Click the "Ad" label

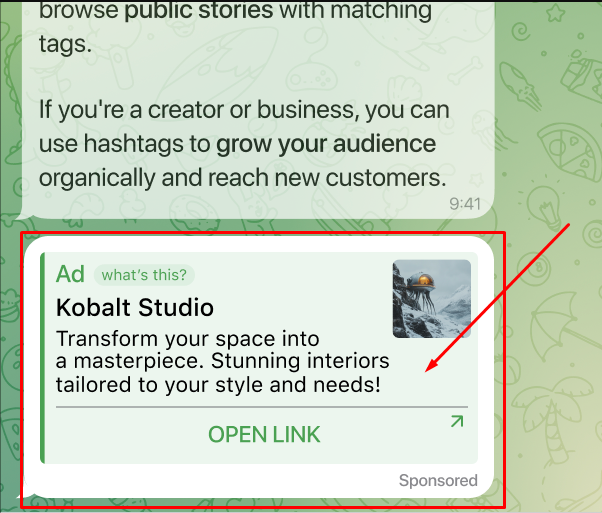pos(70,274)
